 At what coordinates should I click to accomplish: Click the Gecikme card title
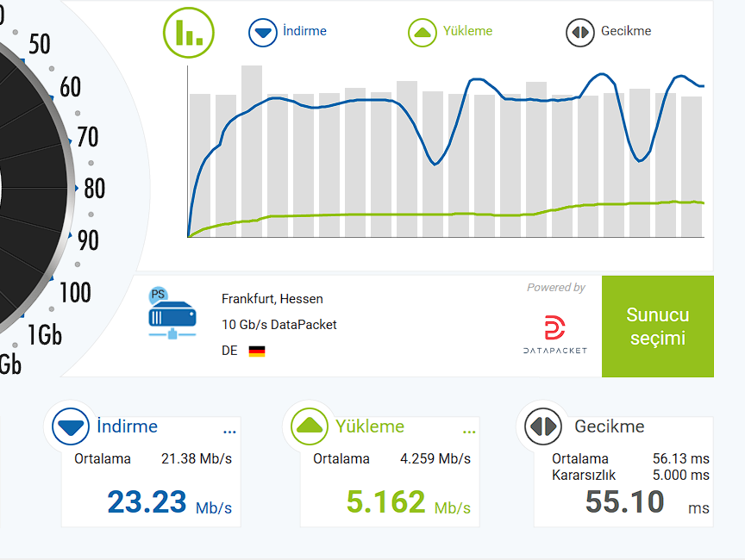coord(610,426)
